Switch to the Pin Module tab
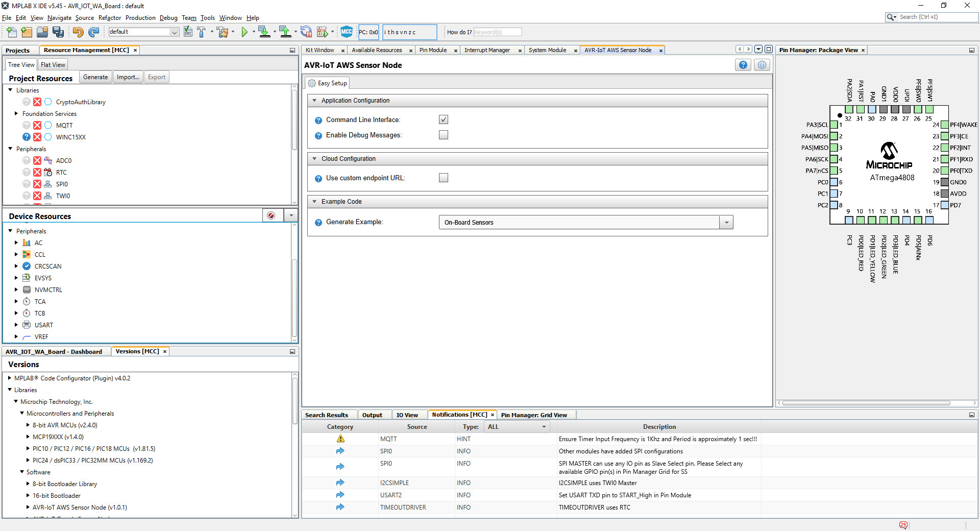This screenshot has height=531, width=980. [433, 50]
